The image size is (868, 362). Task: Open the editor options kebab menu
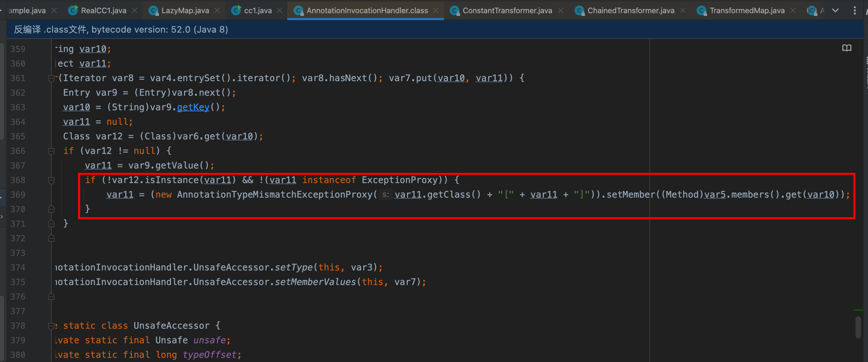[856, 10]
